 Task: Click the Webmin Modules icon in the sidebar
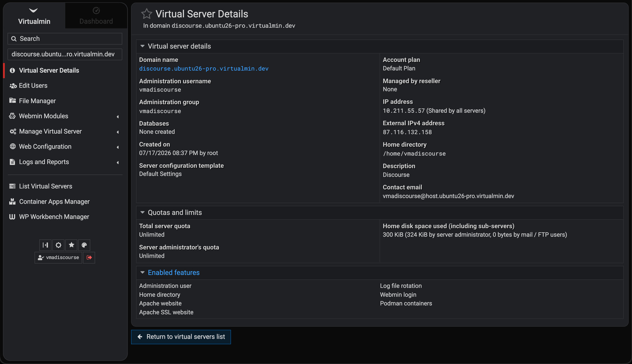click(x=13, y=116)
